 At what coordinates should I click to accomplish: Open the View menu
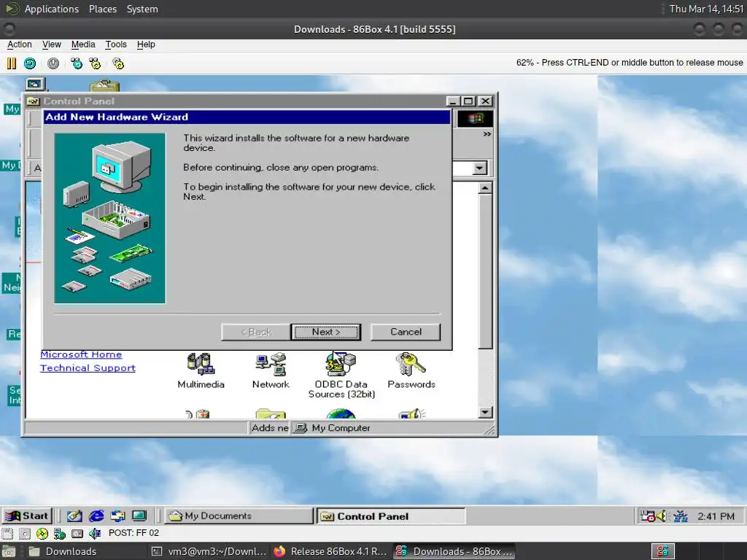pos(52,44)
